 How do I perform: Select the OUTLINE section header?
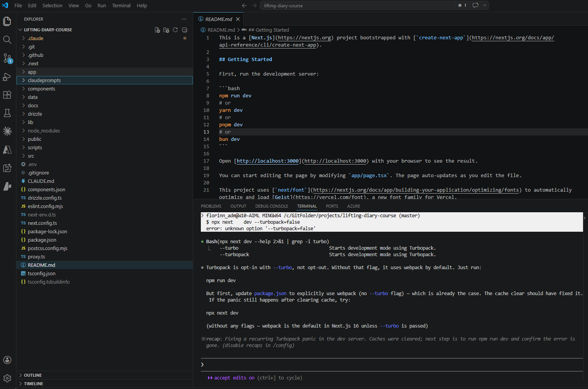(33, 375)
